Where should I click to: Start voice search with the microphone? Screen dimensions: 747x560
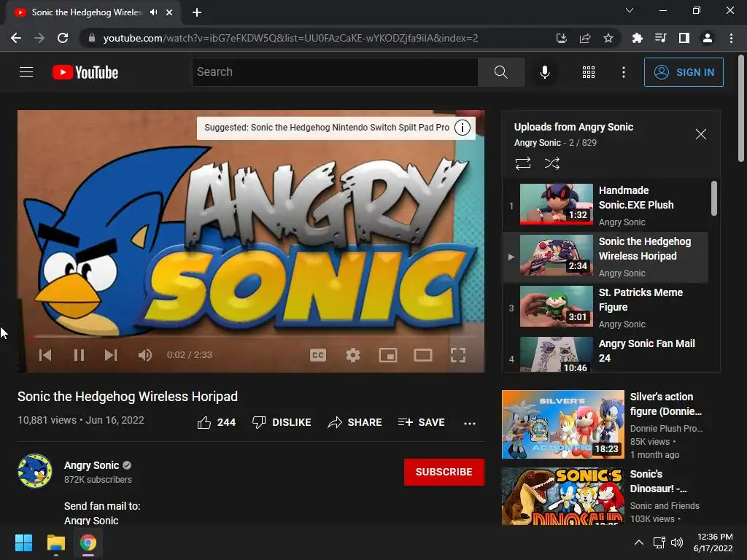[544, 72]
